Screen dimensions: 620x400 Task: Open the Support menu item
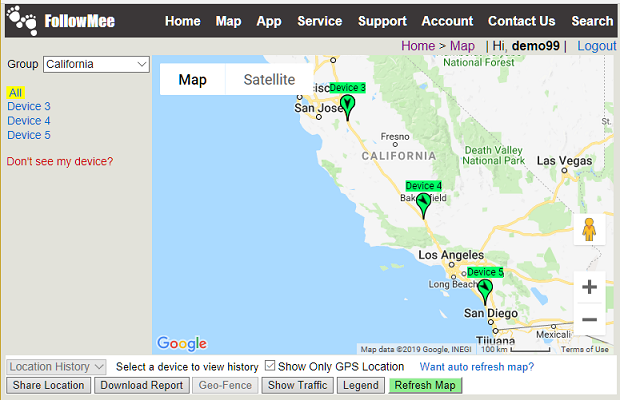point(382,21)
